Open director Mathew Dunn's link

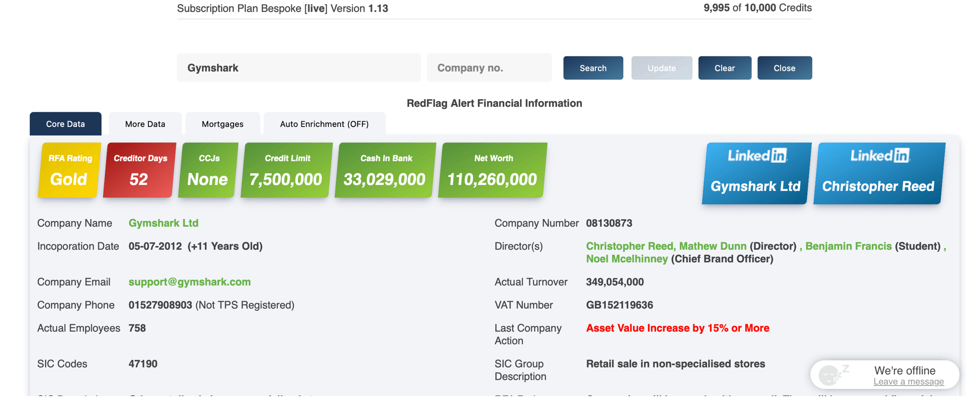[713, 246]
